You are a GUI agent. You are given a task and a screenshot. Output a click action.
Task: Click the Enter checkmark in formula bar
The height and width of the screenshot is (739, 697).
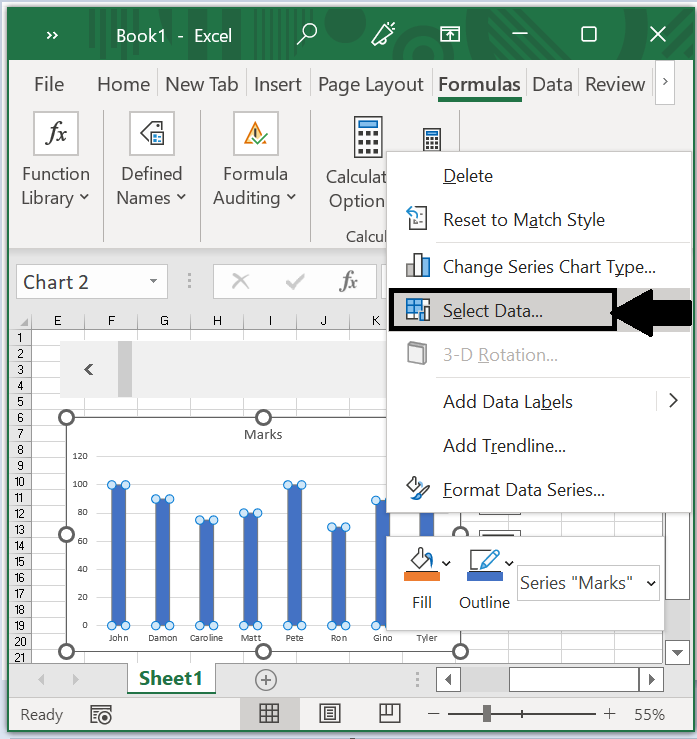(295, 282)
